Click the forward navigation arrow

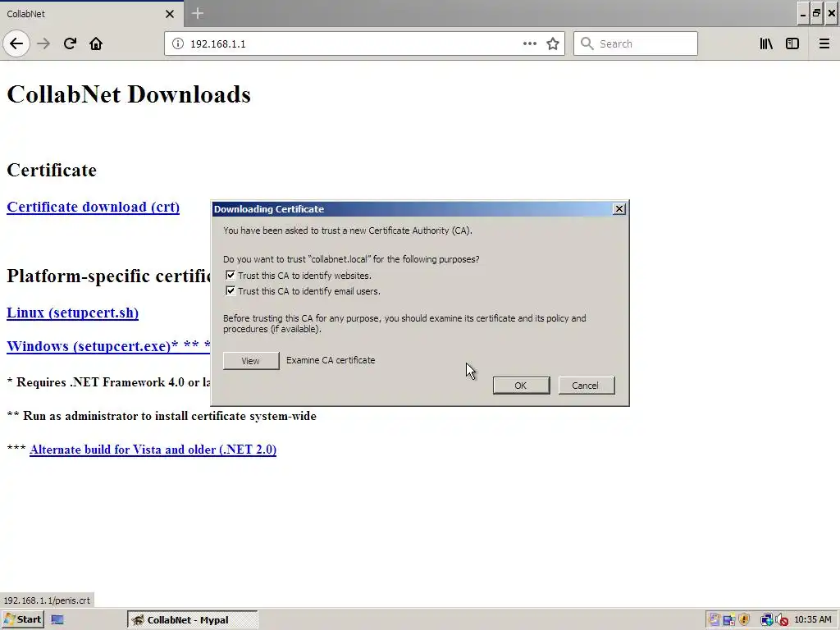coord(43,43)
